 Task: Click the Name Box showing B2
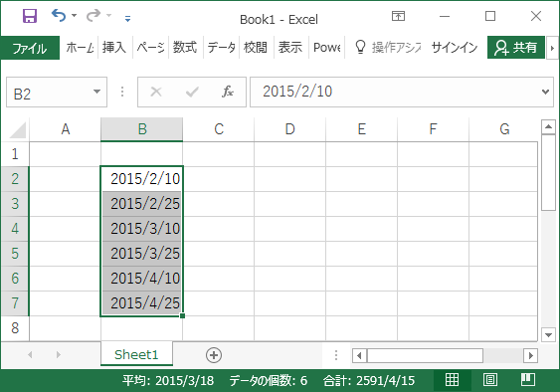click(50, 93)
